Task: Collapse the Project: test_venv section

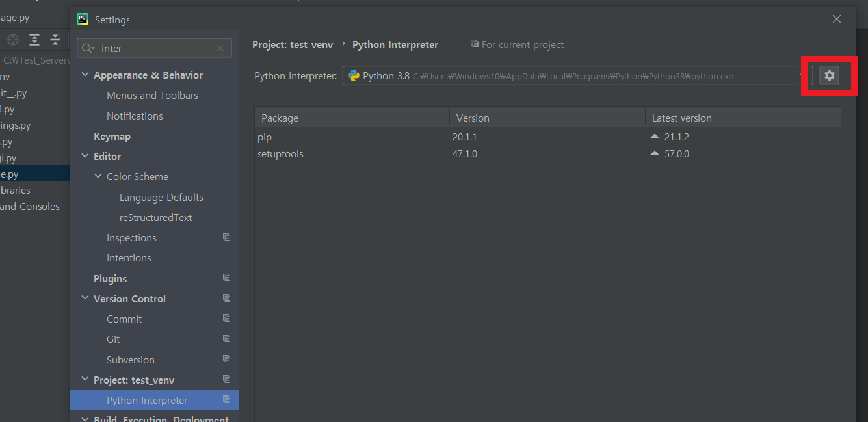Action: pos(85,380)
